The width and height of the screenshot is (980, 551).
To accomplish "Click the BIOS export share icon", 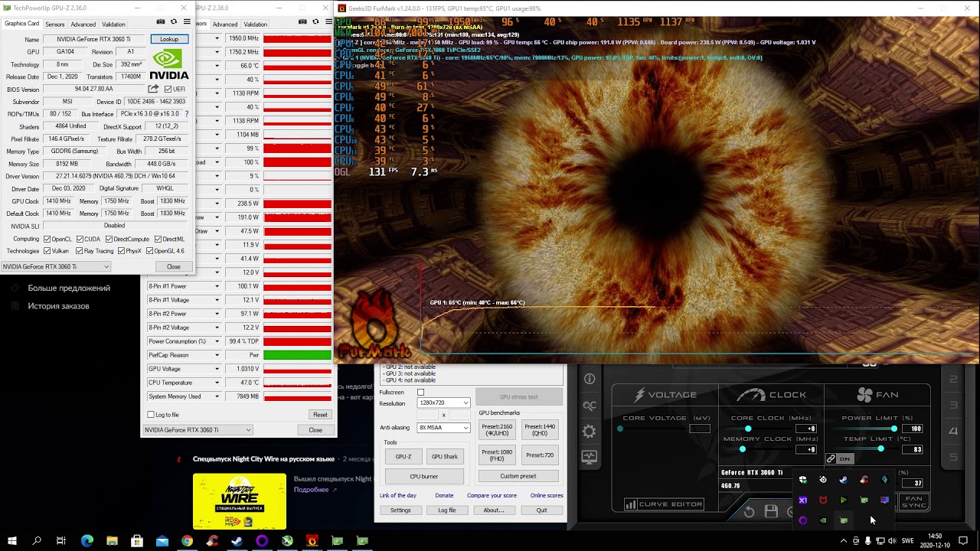I will click(153, 89).
